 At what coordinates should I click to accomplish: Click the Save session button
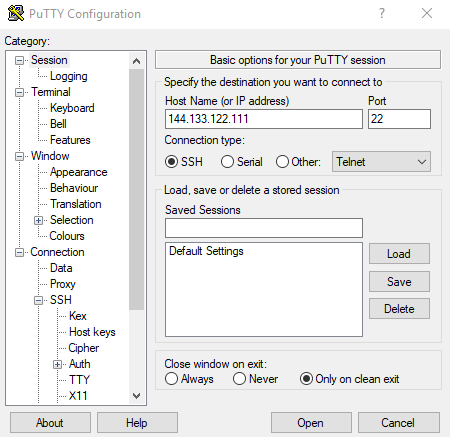pyautogui.click(x=399, y=282)
